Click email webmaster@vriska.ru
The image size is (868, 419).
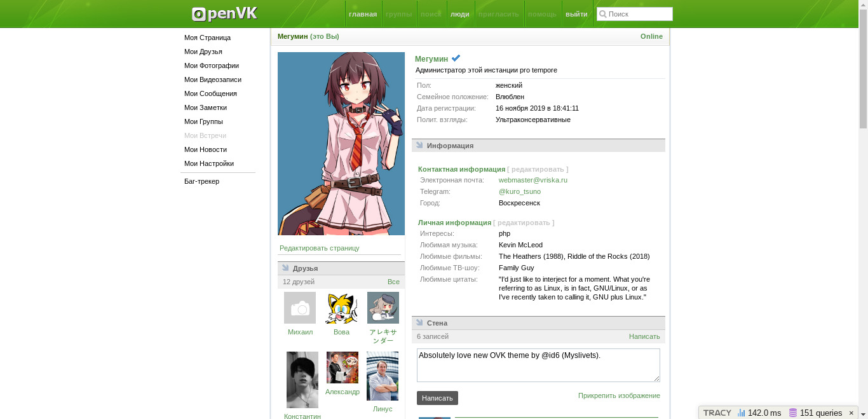(533, 180)
